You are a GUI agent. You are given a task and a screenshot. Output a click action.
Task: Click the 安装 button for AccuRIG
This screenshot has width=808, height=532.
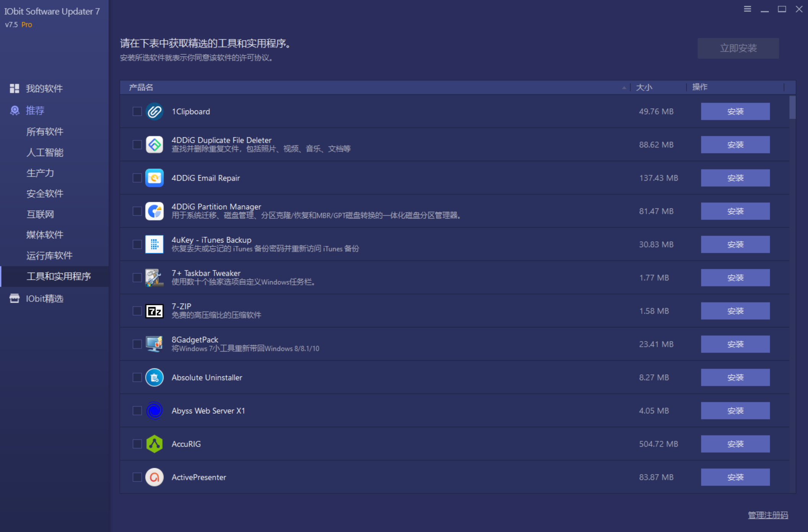[735, 444]
